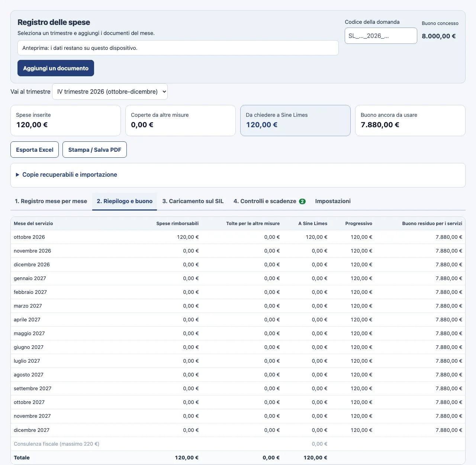Viewport: 476px width, 465px height.
Task: Click the Totale row label
Action: click(22, 458)
